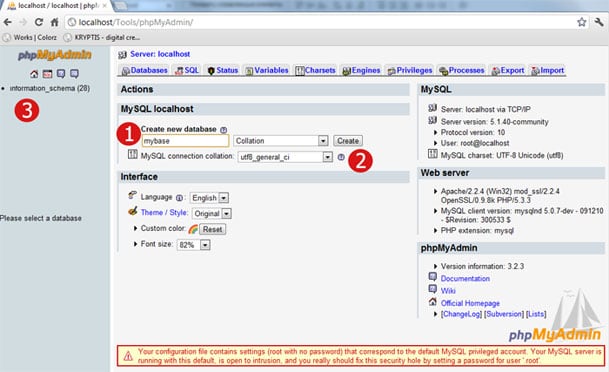Open the ChangeLog link

click(x=461, y=314)
